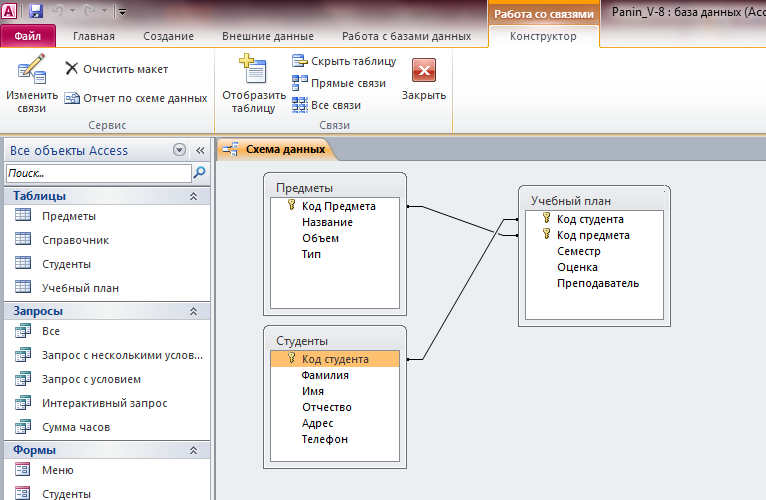Image resolution: width=766 pixels, height=500 pixels.
Task: Select the Объем field
Action: click(x=335, y=238)
